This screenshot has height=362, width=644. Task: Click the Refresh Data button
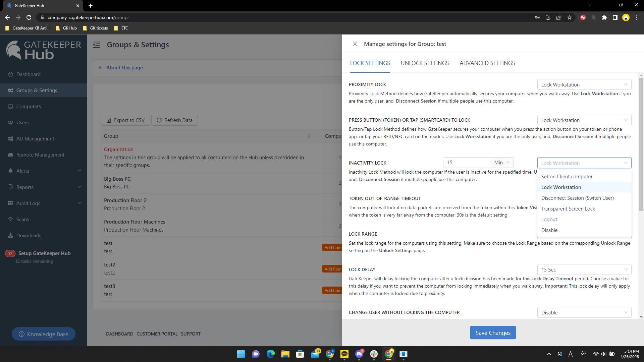coord(174,120)
